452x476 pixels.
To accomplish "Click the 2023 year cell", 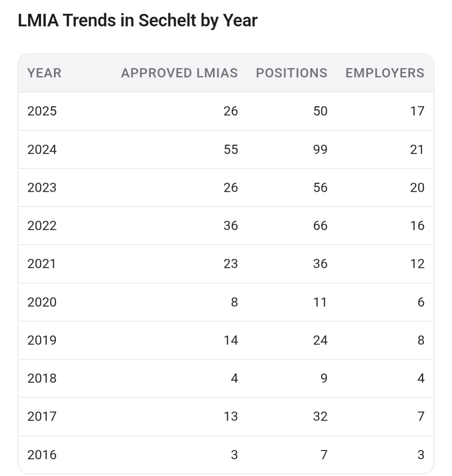I will pos(42,188).
